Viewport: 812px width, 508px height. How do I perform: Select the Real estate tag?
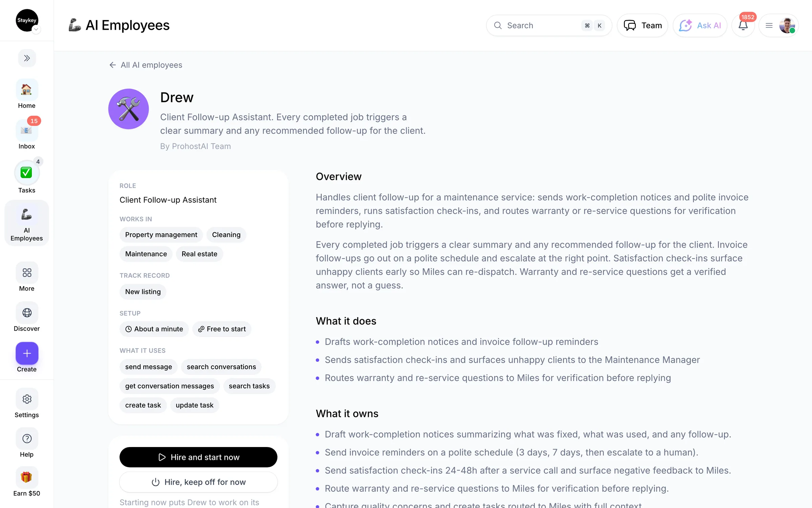(x=199, y=254)
